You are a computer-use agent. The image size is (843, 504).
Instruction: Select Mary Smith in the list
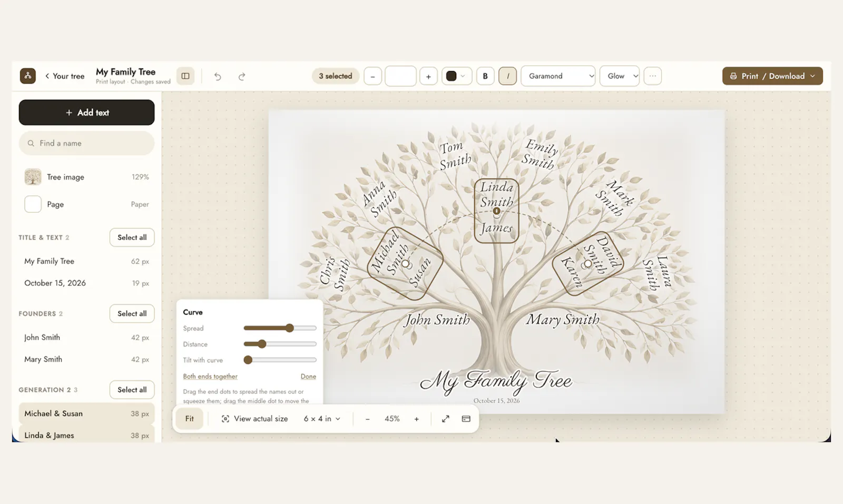87,359
